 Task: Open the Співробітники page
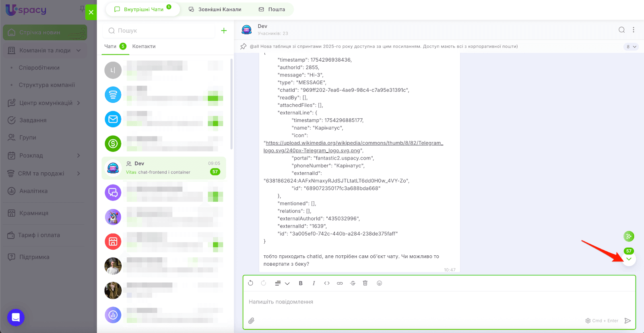coord(39,68)
